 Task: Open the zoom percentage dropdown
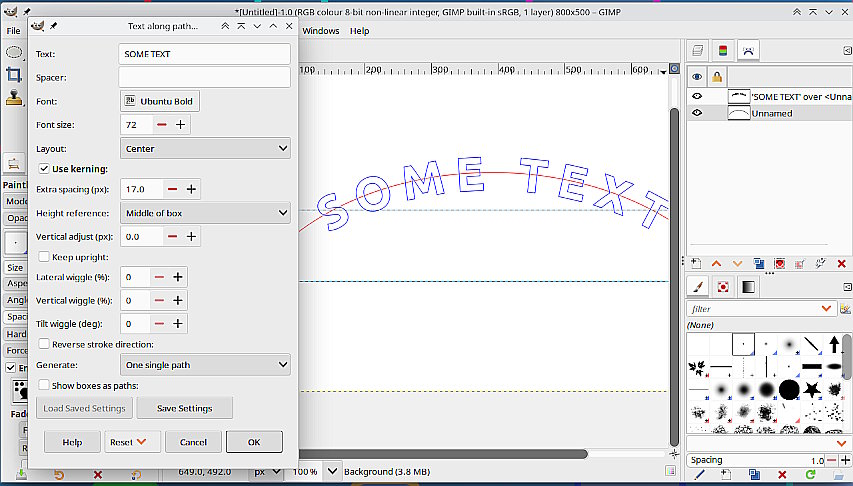click(333, 471)
